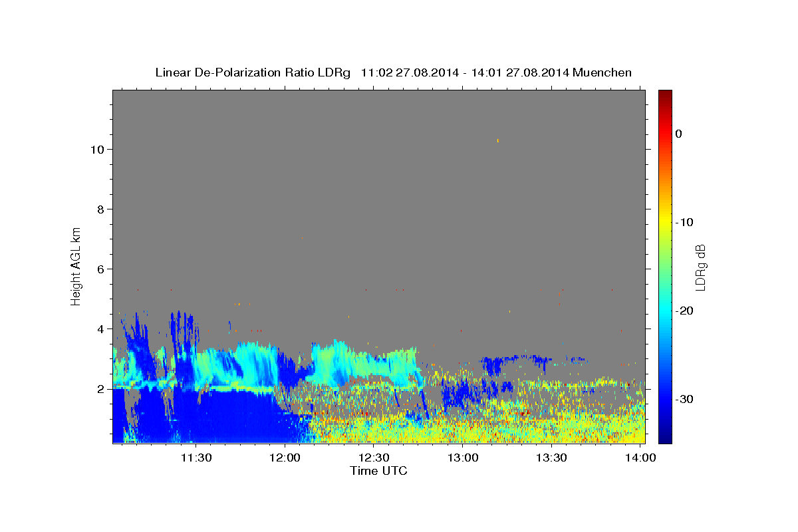
Task: Click the height tick label 10
Action: 98,150
